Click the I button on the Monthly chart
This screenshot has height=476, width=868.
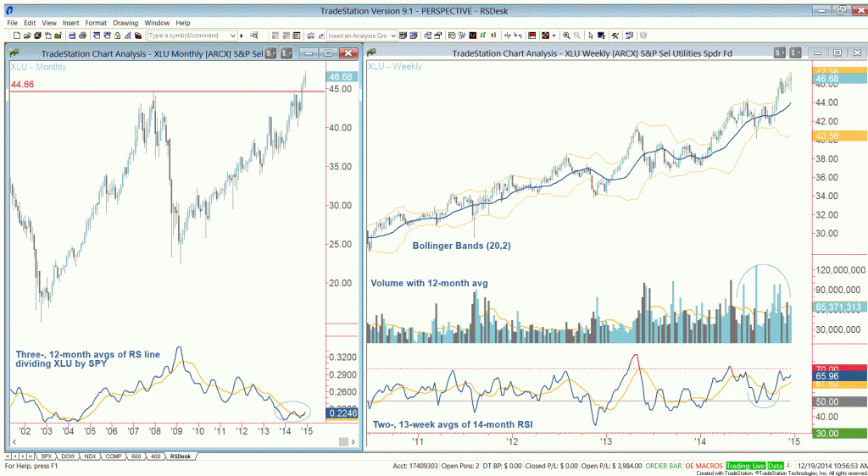[x=286, y=53]
